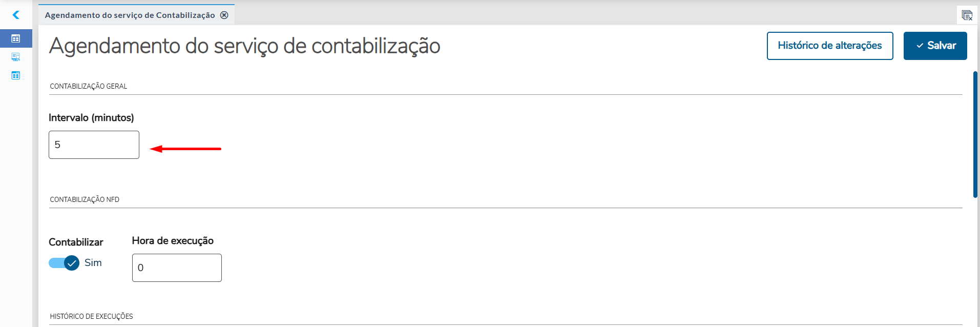Click the Sim label beside the toggle
The height and width of the screenshot is (327, 980).
point(93,263)
